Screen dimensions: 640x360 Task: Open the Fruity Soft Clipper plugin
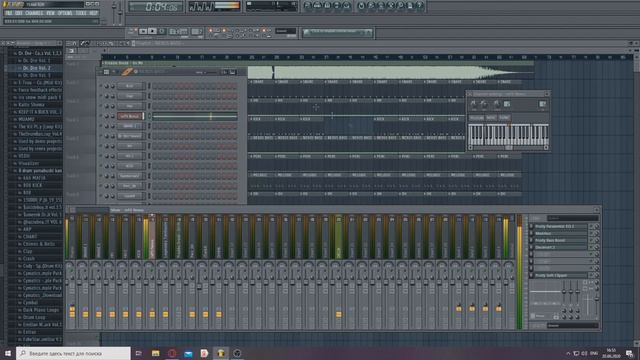[x=560, y=275]
